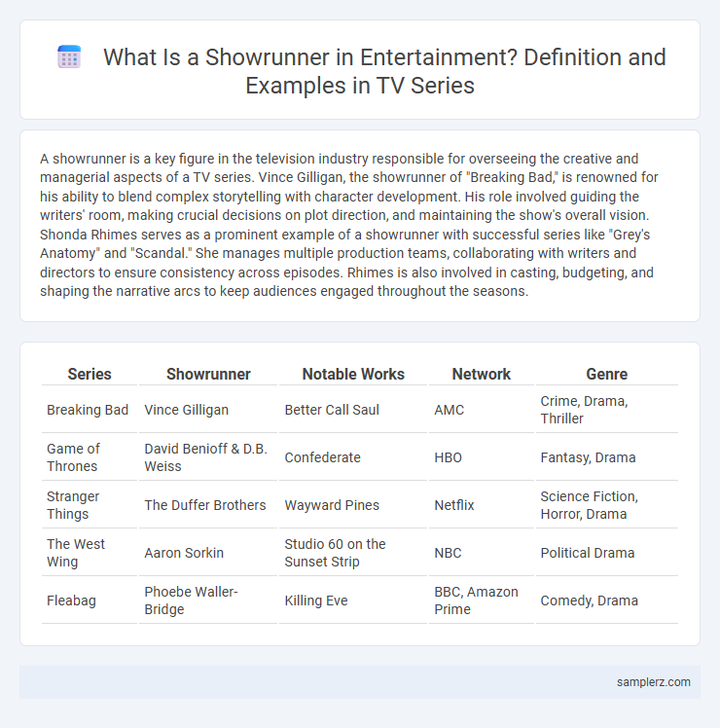The image size is (720, 728).
Task: Click the Genre column header
Action: coord(607,374)
